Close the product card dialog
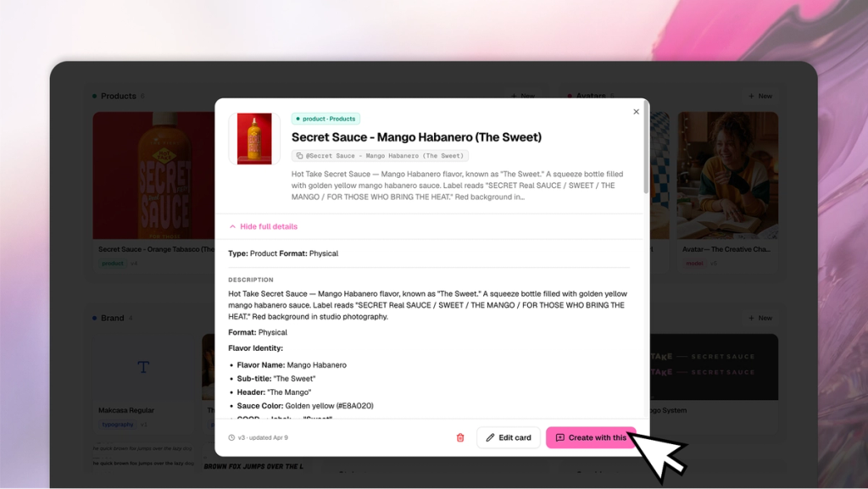The height and width of the screenshot is (489, 868). (636, 112)
